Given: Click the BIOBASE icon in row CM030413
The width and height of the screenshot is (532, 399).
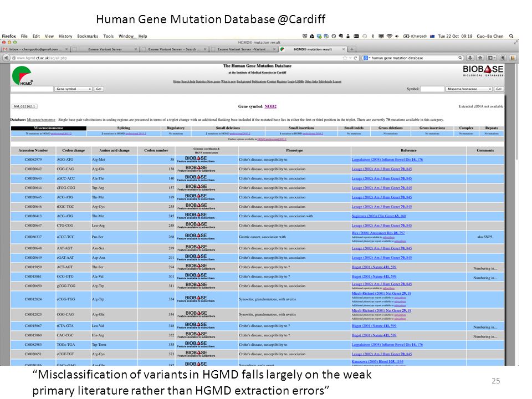Looking at the screenshot, I should point(196,216).
